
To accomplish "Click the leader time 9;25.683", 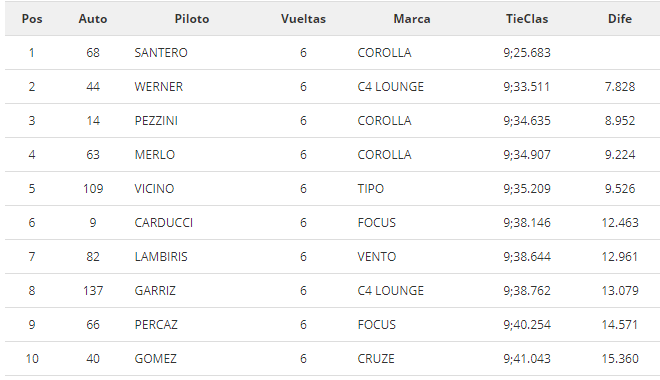I will 527,53.
